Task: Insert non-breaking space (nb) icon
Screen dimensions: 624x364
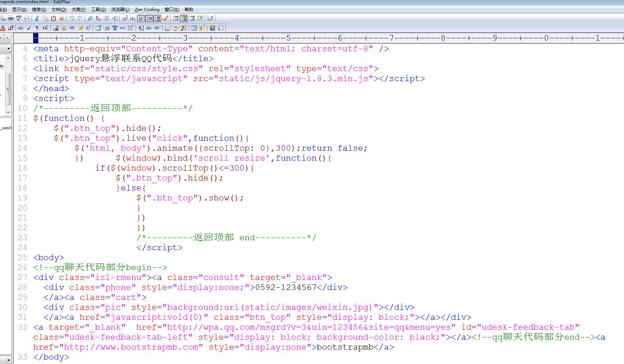Action: [21, 28]
